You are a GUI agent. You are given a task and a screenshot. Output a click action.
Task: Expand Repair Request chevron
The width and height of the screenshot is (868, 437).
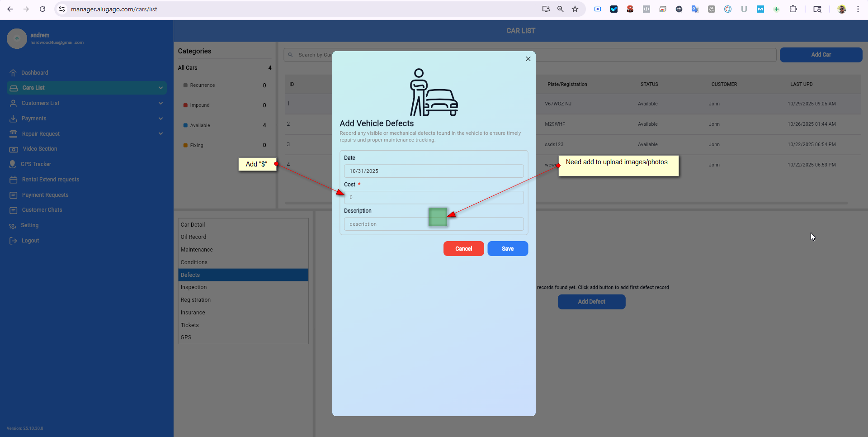(160, 133)
